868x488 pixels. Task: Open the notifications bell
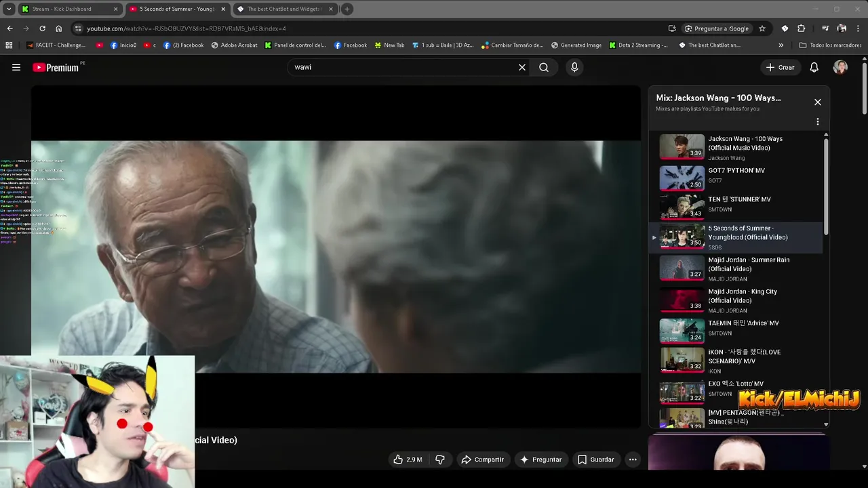[x=814, y=67]
